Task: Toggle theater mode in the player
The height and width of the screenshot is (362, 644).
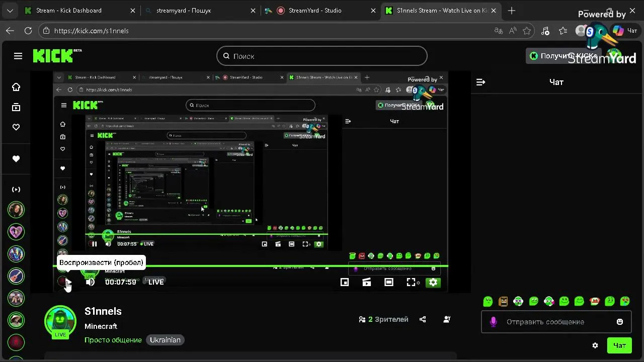Action: coord(389,282)
